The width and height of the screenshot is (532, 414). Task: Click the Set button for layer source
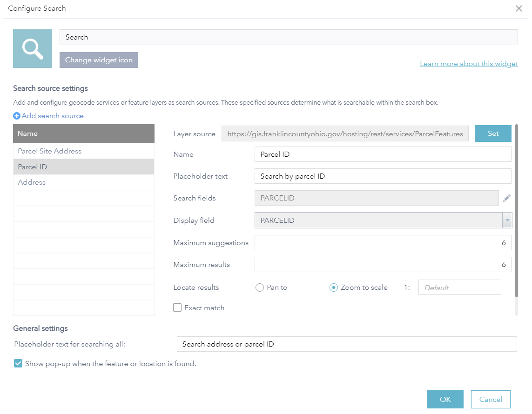point(493,134)
